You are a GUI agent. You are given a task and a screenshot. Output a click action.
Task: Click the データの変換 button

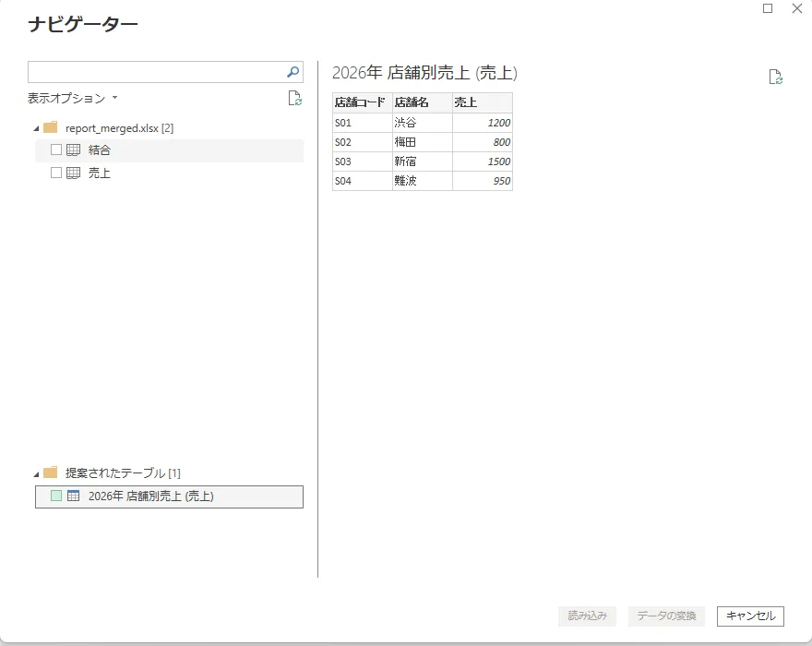click(666, 616)
